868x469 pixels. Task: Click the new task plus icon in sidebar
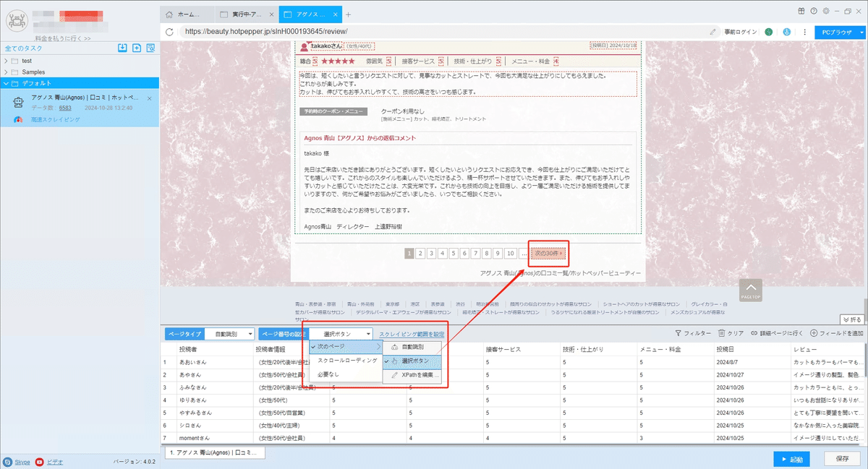click(x=137, y=48)
